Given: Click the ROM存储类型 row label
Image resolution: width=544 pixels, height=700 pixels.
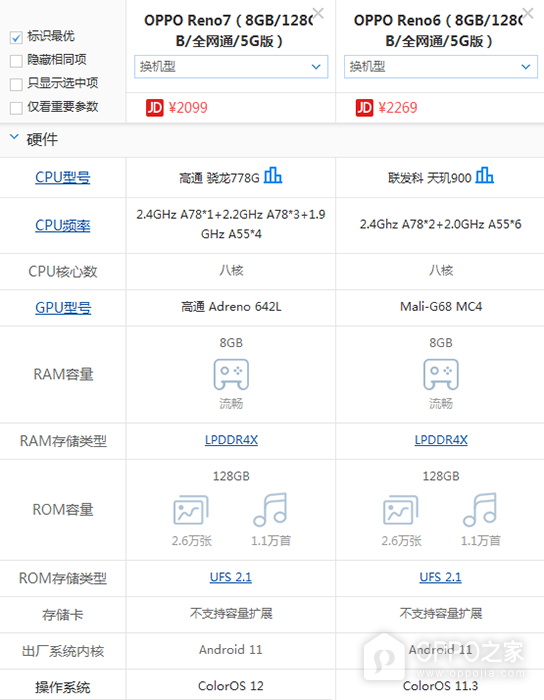Looking at the screenshot, I should coord(63,578).
